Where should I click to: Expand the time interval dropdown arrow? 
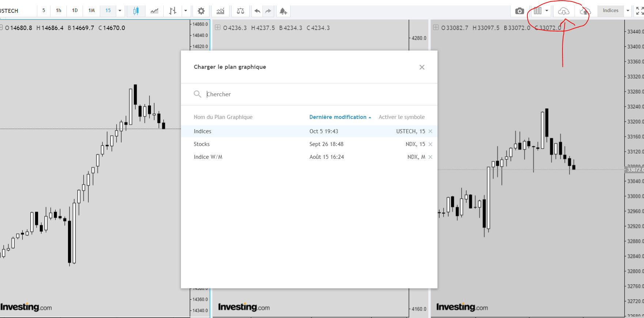[x=120, y=11]
